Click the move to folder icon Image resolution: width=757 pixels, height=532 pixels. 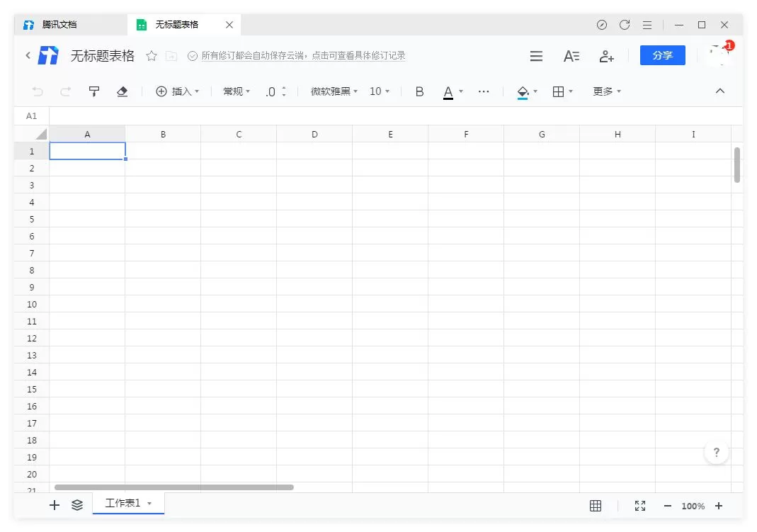click(171, 56)
